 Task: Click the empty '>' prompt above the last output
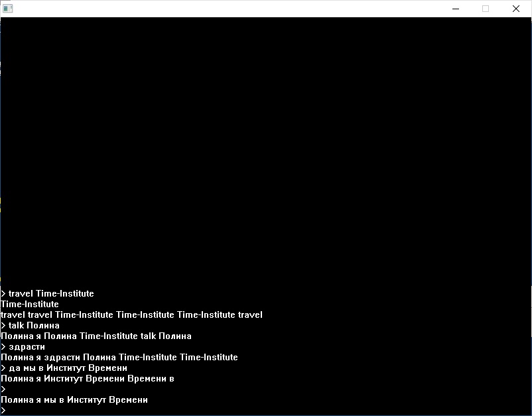pos(3,389)
